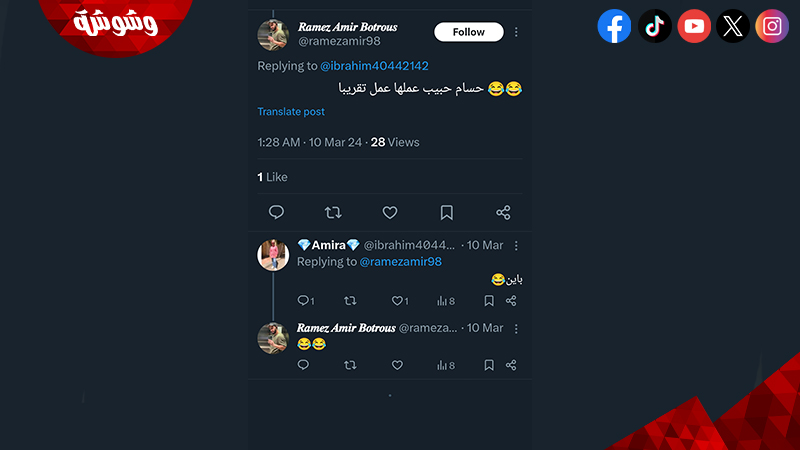
Task: Open the TikTok icon
Action: point(655,26)
